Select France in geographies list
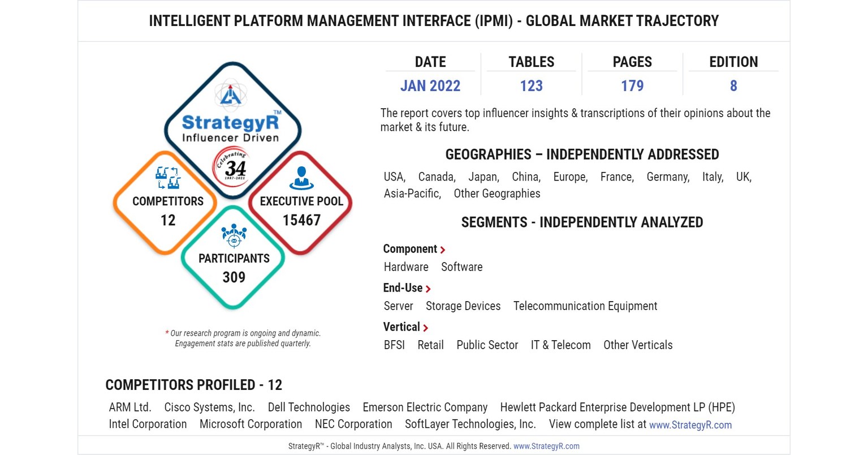 tap(617, 177)
